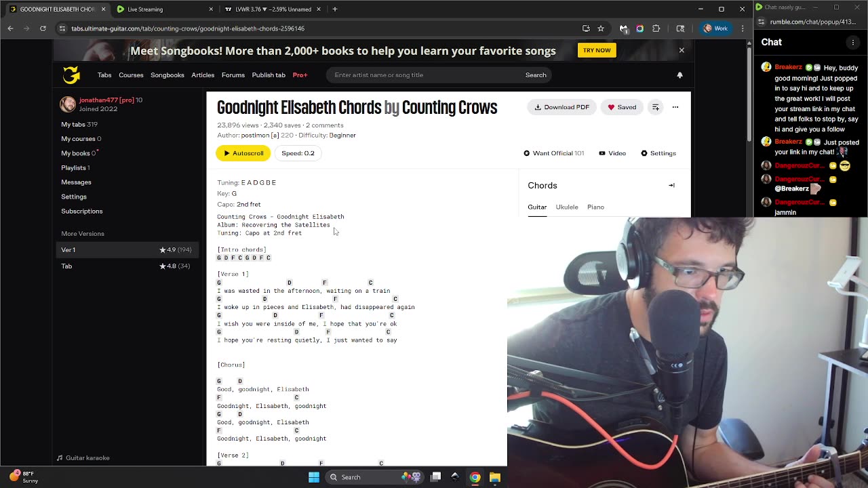Collapse the Chords panel arrow
Screen dimensions: 868x488
671,185
